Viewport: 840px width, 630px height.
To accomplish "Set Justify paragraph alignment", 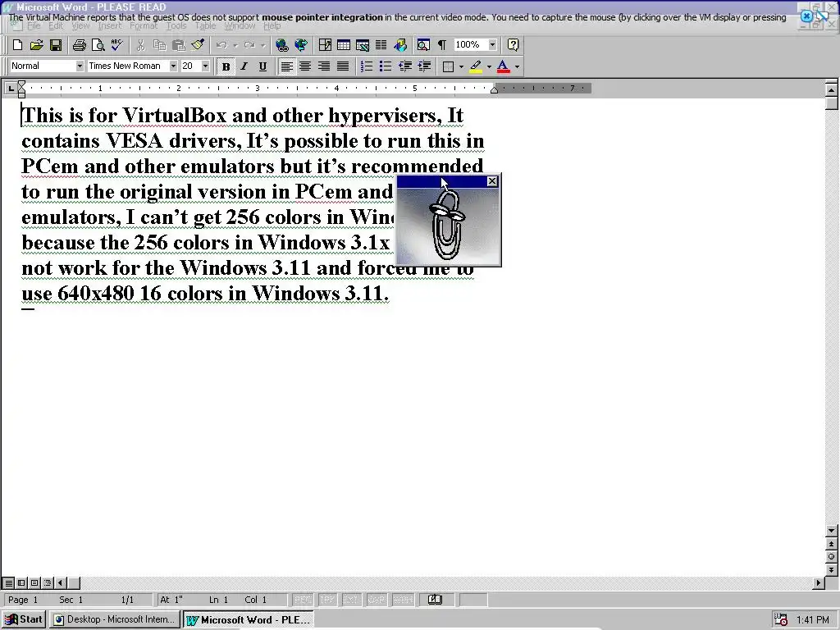I will [343, 66].
